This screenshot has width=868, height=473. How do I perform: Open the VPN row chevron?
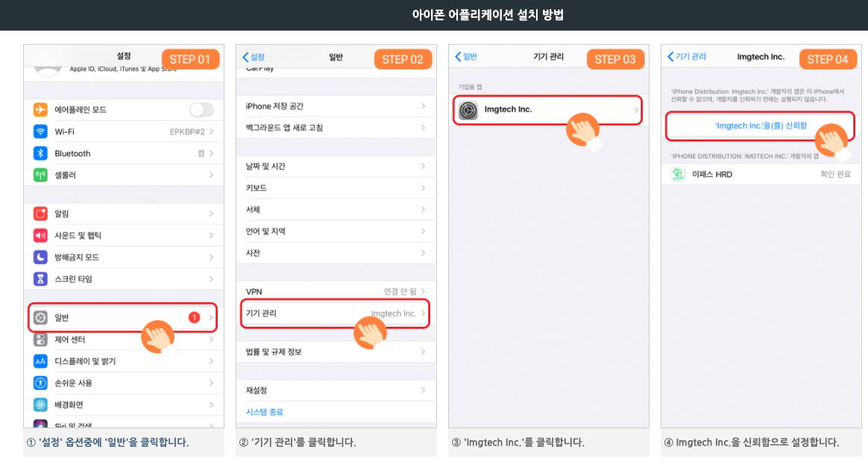423,292
